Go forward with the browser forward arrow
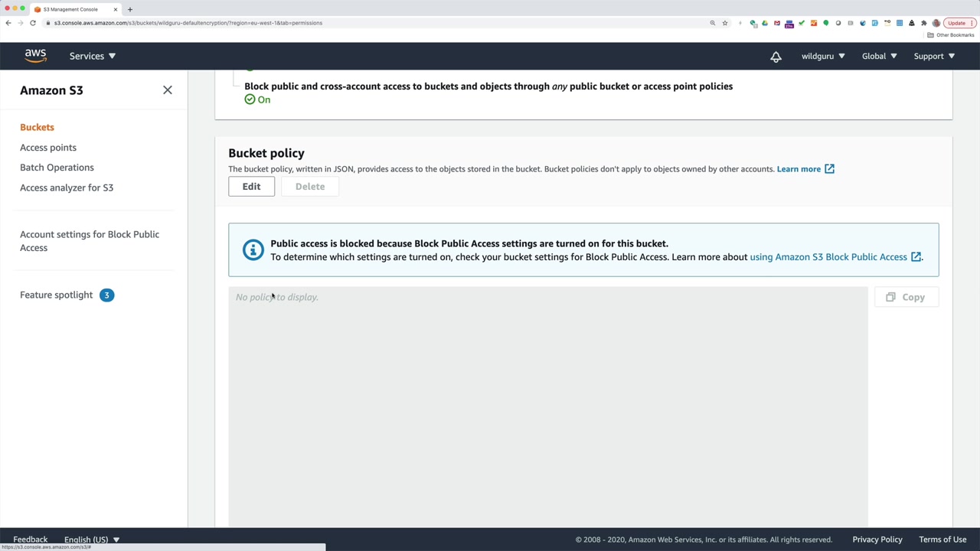The width and height of the screenshot is (980, 551). (x=21, y=23)
